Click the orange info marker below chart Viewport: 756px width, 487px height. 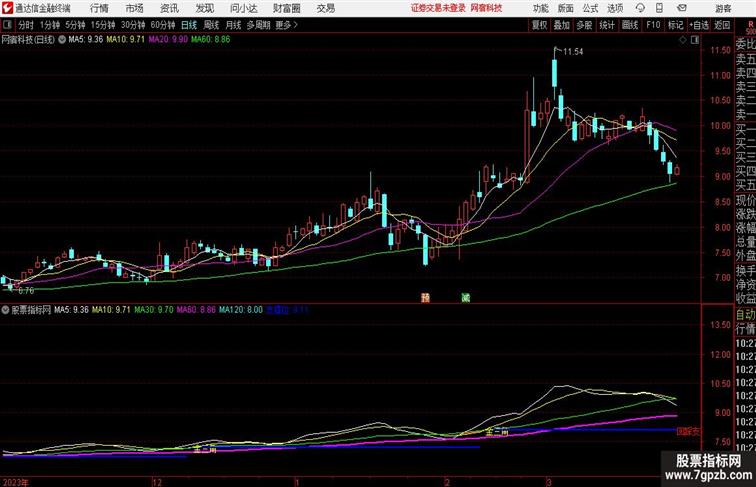tap(425, 298)
